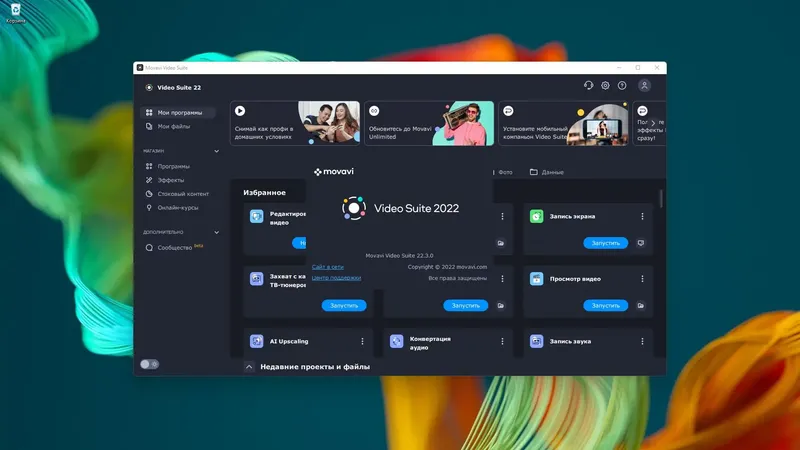Click the Захват с ТВ-тюнеров app icon
This screenshot has width=800, height=450.
click(x=257, y=279)
